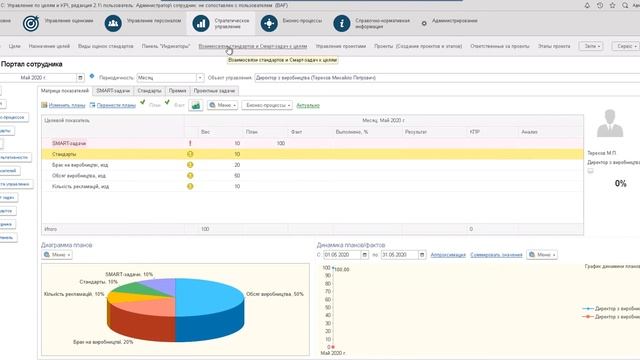Open the Управление оценками section
The height and width of the screenshot is (360, 640).
coord(58,23)
